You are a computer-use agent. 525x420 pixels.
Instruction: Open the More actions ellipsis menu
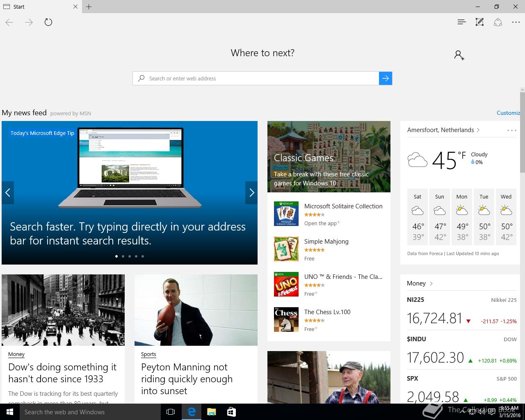coord(516,22)
